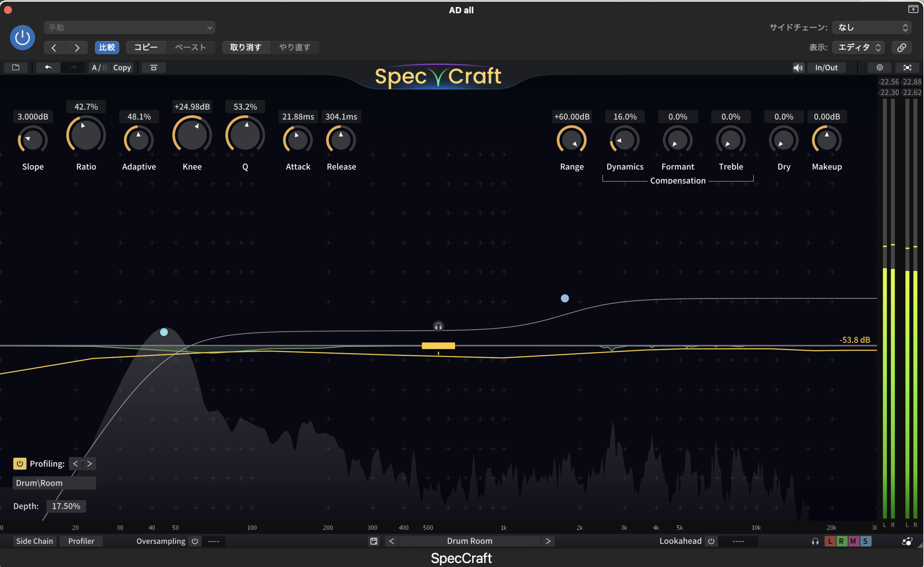Click the Makeup knob
The image size is (924, 567).
click(827, 140)
